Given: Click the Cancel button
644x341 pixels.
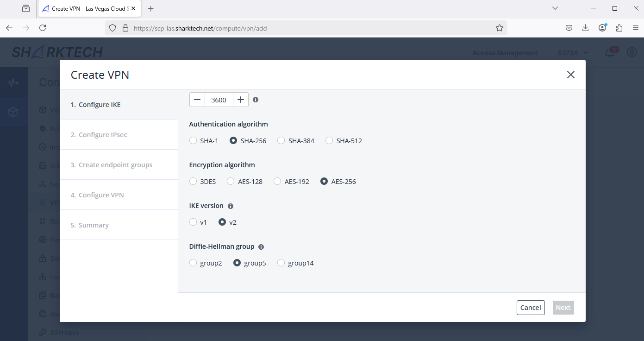Looking at the screenshot, I should tap(531, 307).
